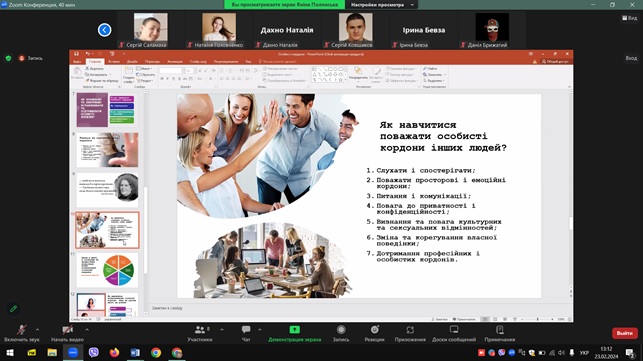Open the Whiteboards icon in toolbar
Viewport: 643px width, 361px height.
(454, 329)
